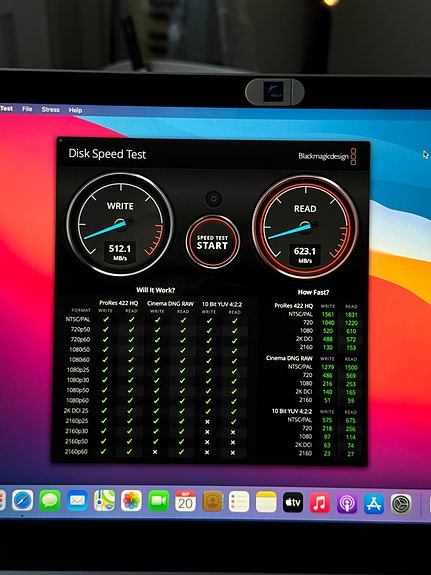Click the ProRes 422 HQ column header in Will It Work
The width and height of the screenshot is (431, 575).
tap(118, 303)
